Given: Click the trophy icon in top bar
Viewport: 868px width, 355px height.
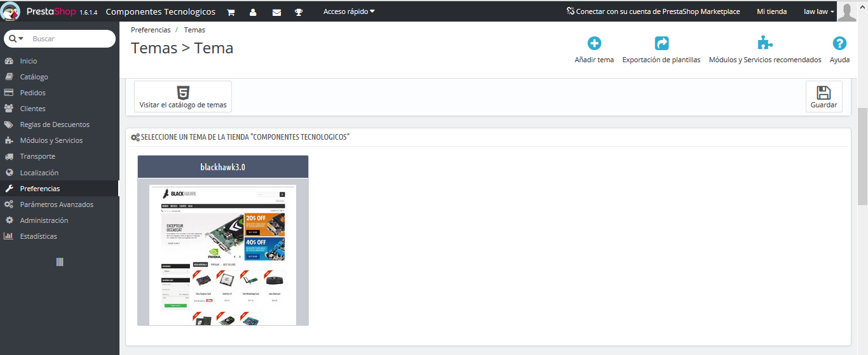Looking at the screenshot, I should (x=299, y=12).
